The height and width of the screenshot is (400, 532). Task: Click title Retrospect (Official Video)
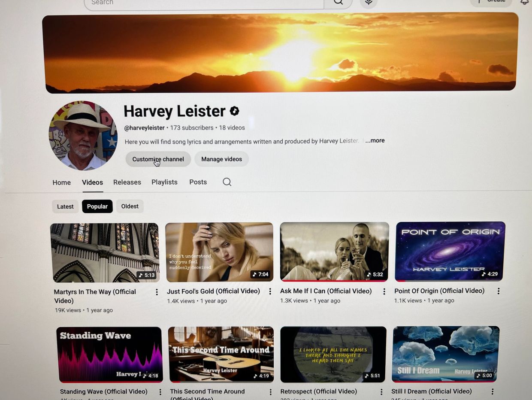319,391
